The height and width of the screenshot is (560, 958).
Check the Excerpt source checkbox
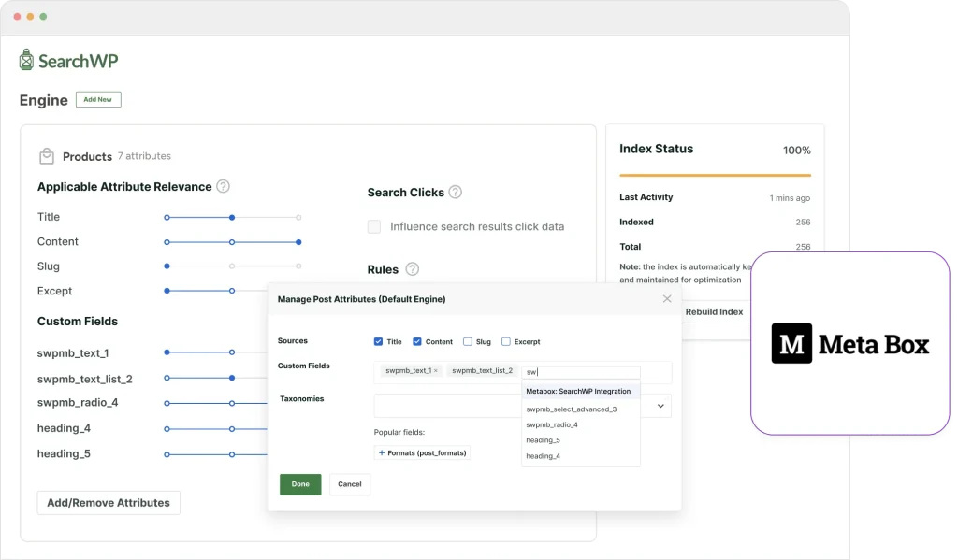(506, 341)
